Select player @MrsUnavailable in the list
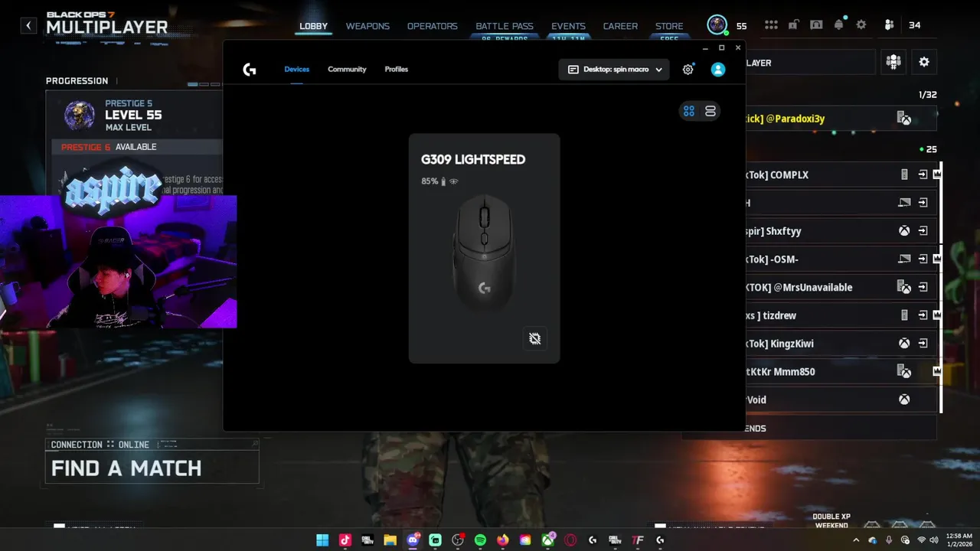980x551 pixels. [841, 287]
